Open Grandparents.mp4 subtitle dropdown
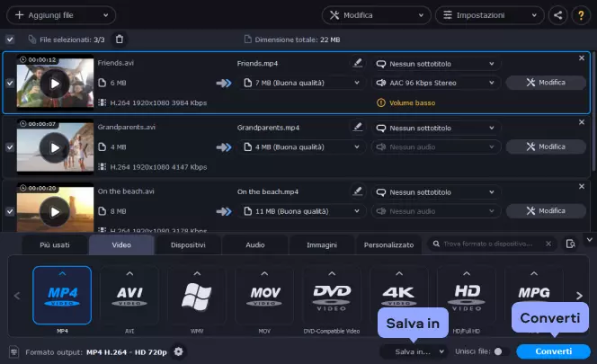Viewport: 597px width, 364px height. point(436,129)
